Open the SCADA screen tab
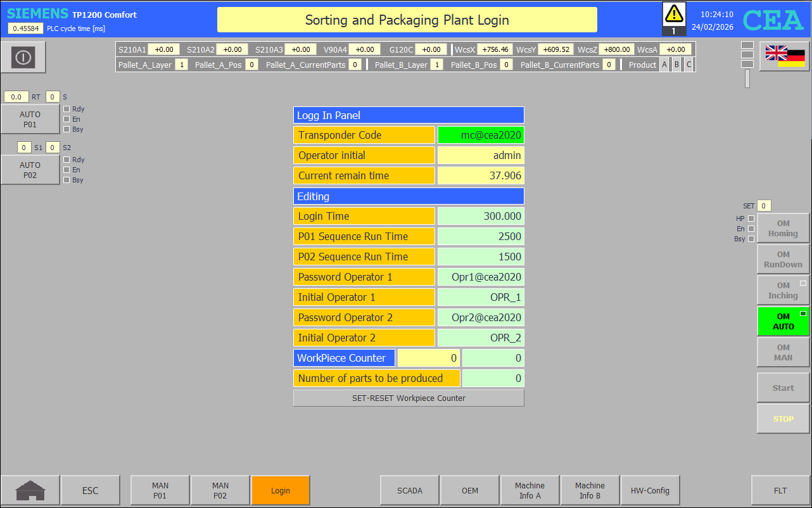 point(409,490)
